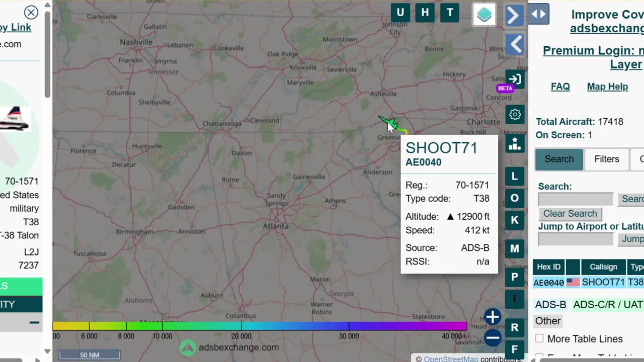Click the BETA badge on the map
This screenshot has width=644, height=362.
[505, 88]
